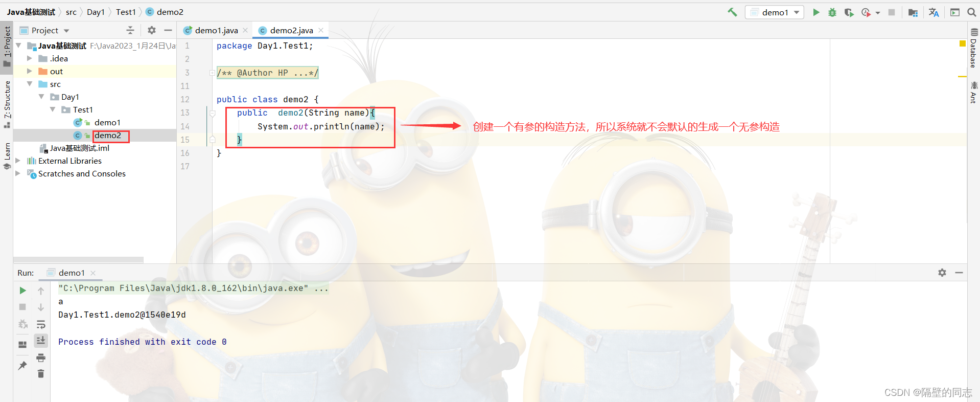Click the Attach Debugger bug icon in Run panel

[22, 324]
